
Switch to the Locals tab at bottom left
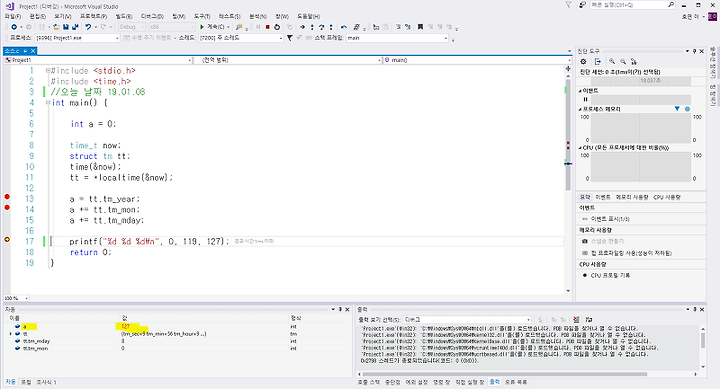tap(26, 382)
